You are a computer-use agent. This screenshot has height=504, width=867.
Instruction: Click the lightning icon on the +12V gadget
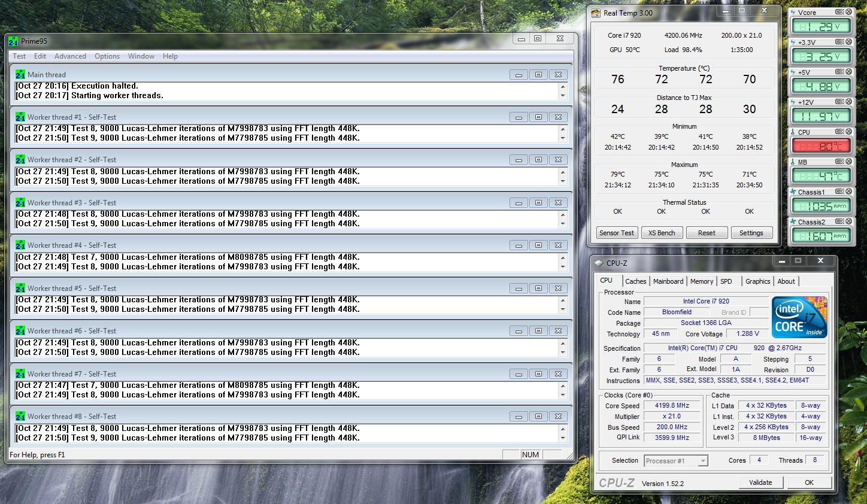pos(793,102)
